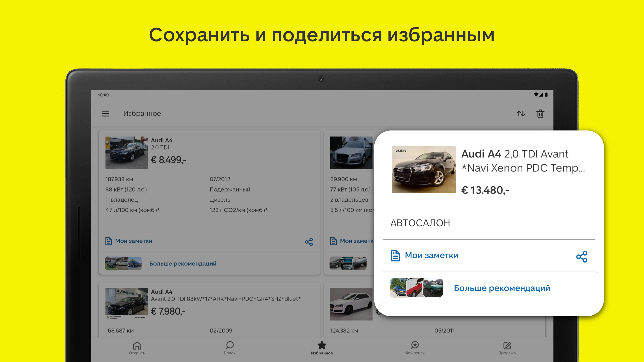The height and width of the screenshot is (362, 644).
Task: Tap the sort arrows icon
Action: coord(521,114)
